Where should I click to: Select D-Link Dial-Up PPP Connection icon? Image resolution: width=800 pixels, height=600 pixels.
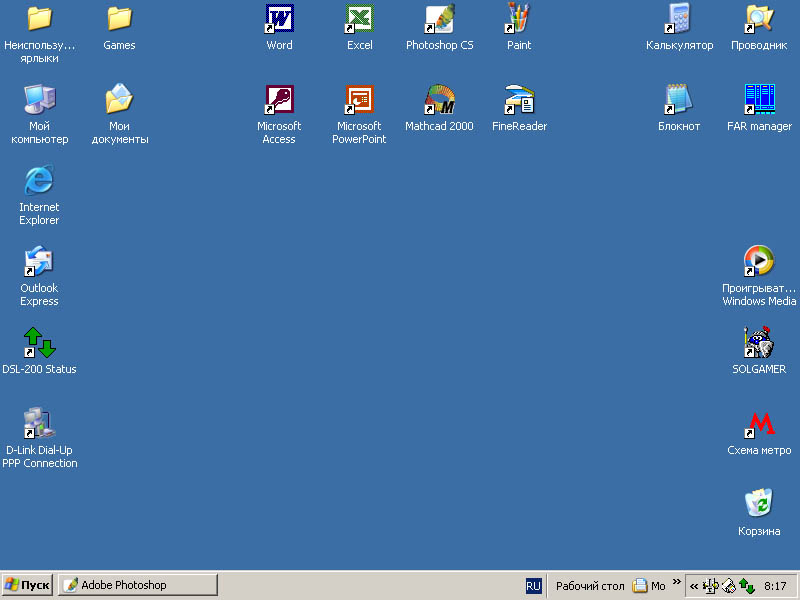tap(39, 423)
